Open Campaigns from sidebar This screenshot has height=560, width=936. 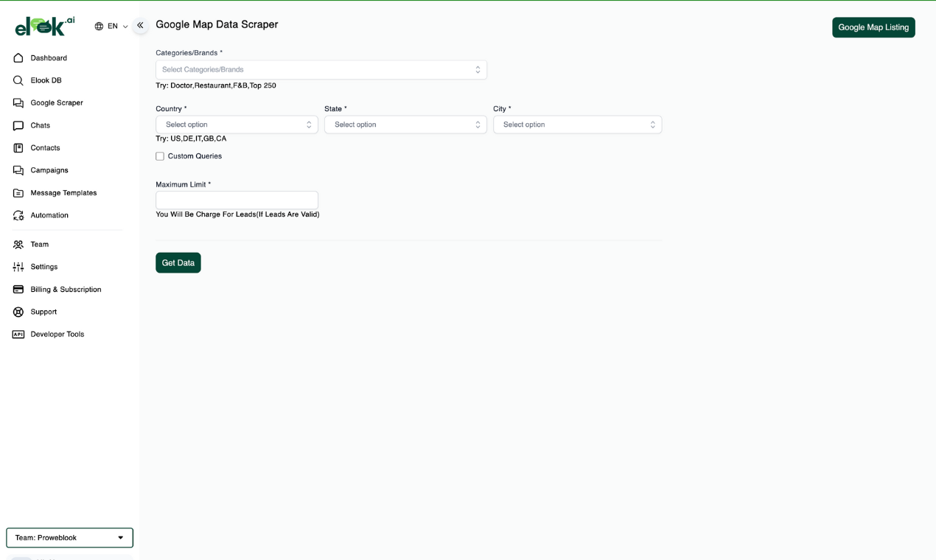tap(49, 170)
